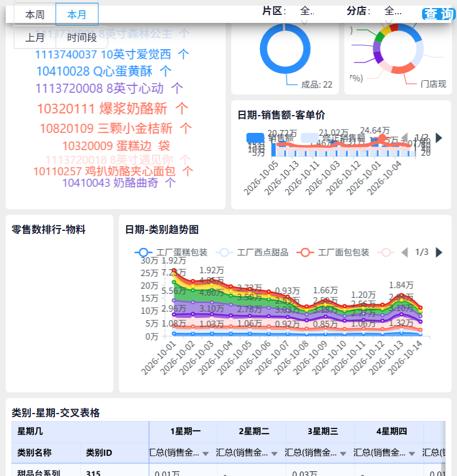This screenshot has width=457, height=476.
Task: Click the 4星期四 column header
Action: pyautogui.click(x=389, y=431)
